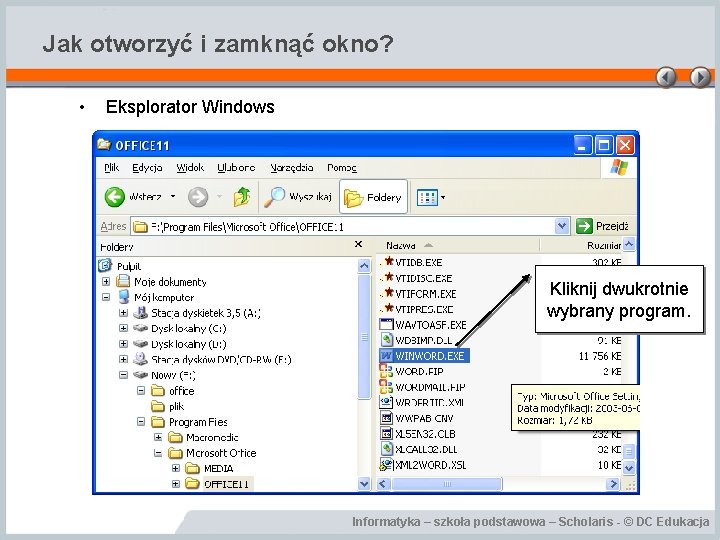This screenshot has height=540, width=720.
Task: Expand Dysk lokalny (D:) node
Action: pos(123,344)
